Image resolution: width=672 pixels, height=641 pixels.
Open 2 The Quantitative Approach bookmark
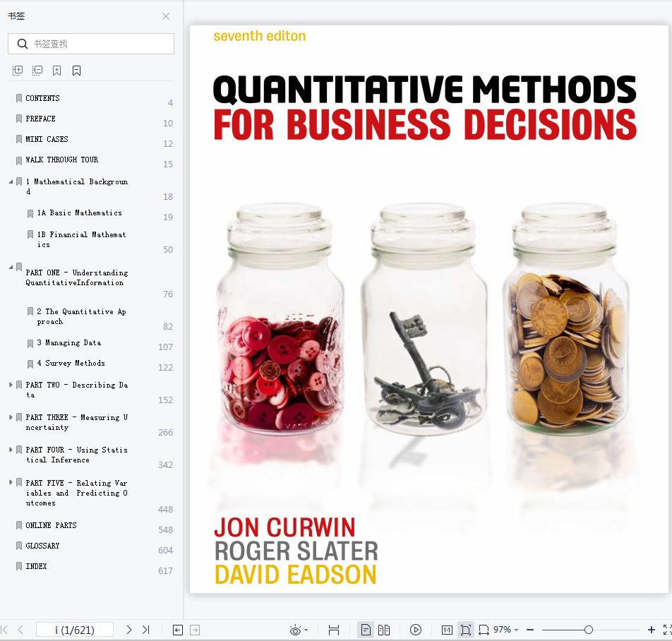point(81,317)
